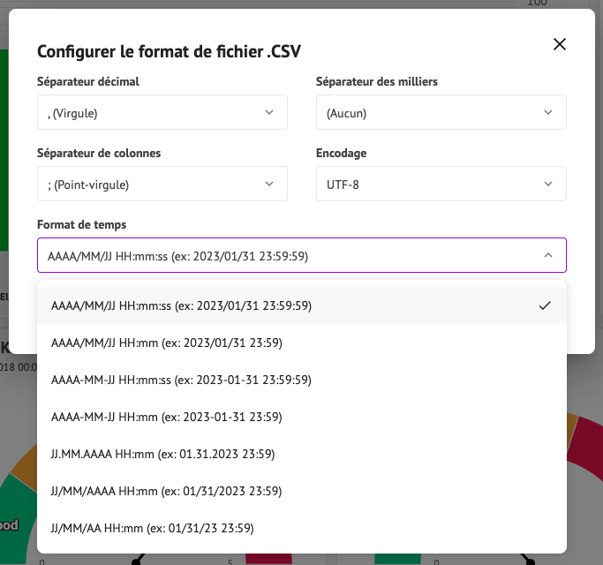Click the chevron arrow in Encodage field

(x=548, y=184)
